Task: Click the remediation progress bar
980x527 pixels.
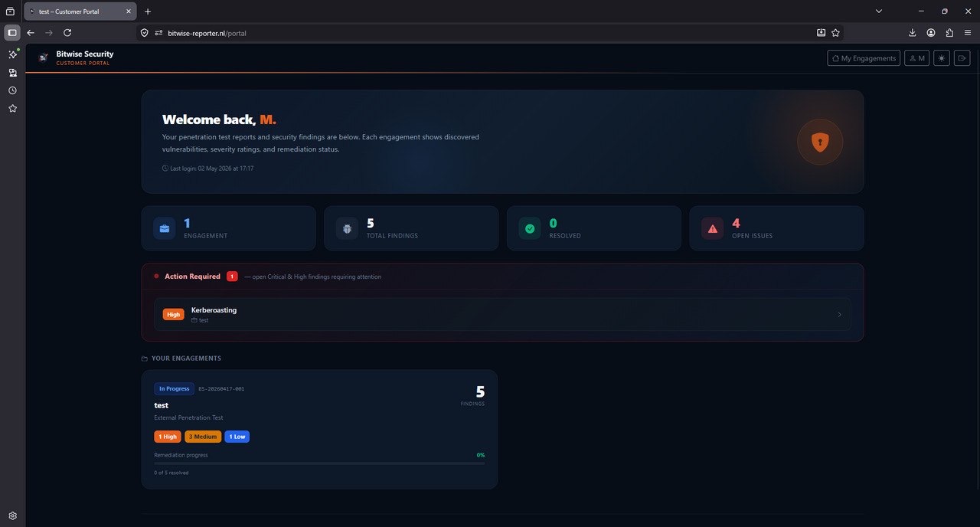Action: [x=319, y=463]
